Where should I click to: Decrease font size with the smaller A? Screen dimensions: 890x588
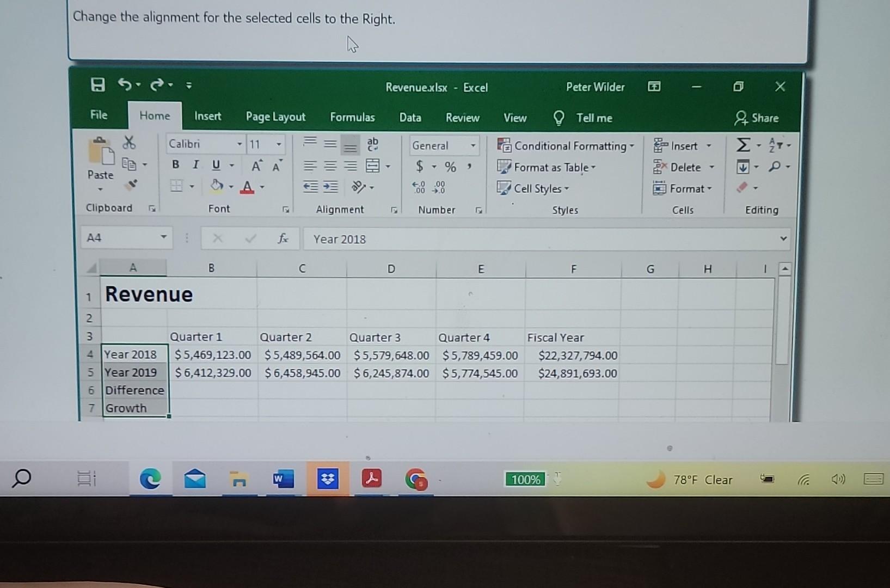pos(277,166)
